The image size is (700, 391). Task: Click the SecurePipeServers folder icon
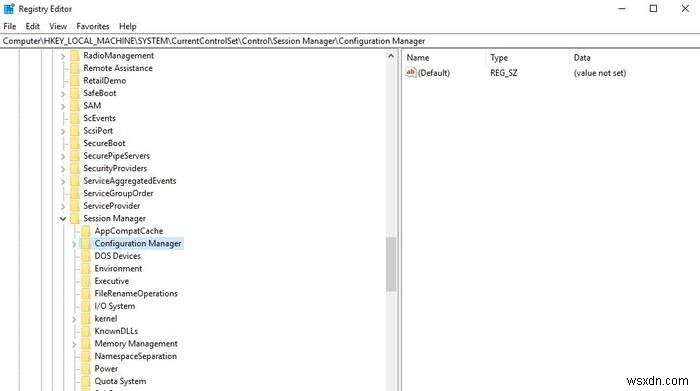[x=75, y=155]
